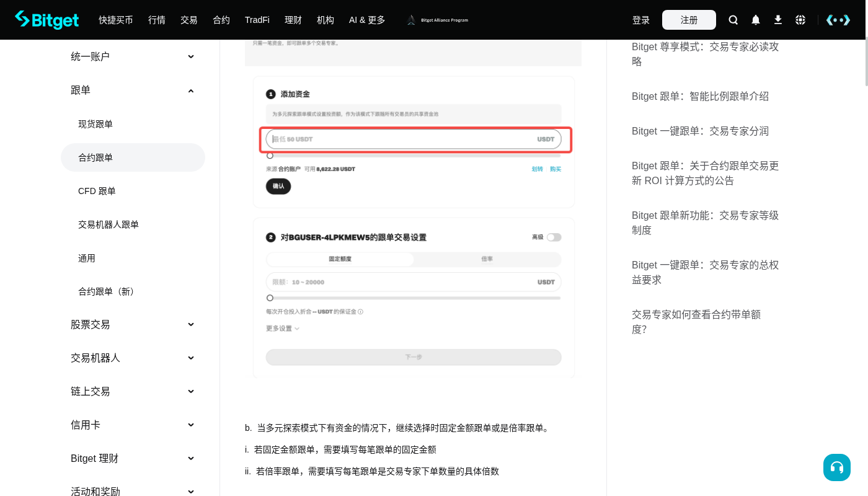Open article 交易专家等级制度
Image resolution: width=868 pixels, height=496 pixels.
tap(706, 223)
